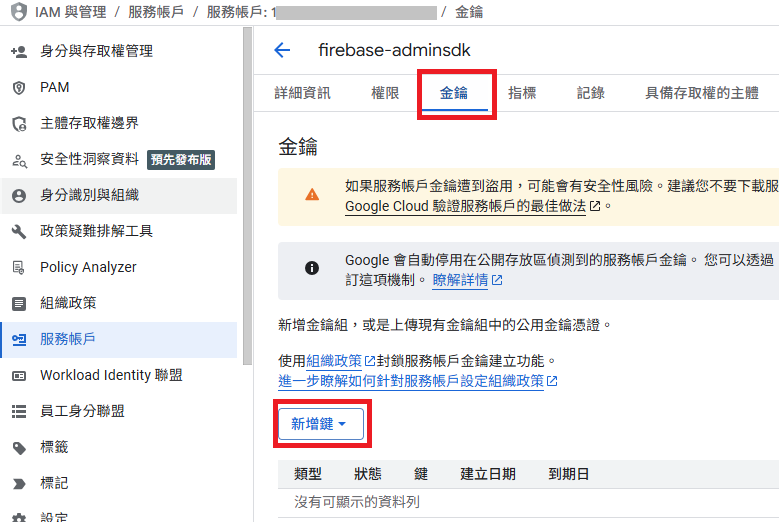This screenshot has height=522, width=779.
Task: Click the 服務帳戶 sidebar icon
Action: [18, 339]
